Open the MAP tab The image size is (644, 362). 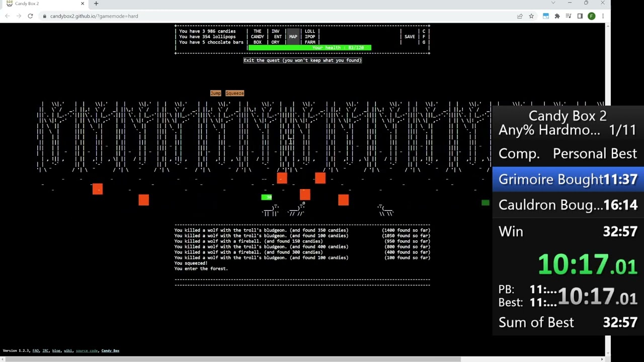293,37
